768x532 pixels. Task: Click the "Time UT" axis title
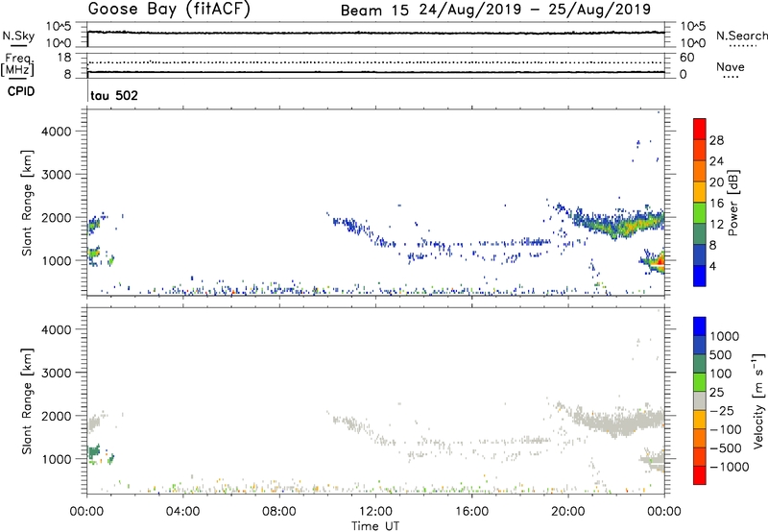[x=375, y=526]
